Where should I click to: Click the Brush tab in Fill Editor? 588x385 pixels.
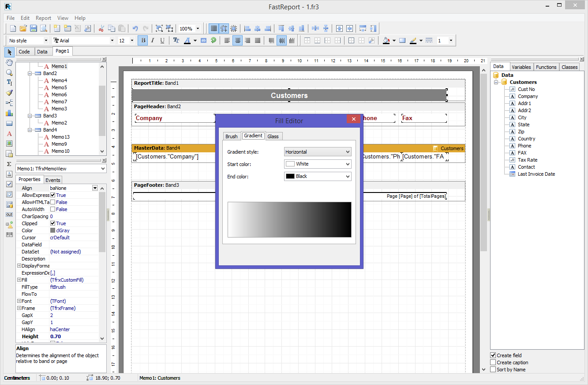[x=232, y=136]
